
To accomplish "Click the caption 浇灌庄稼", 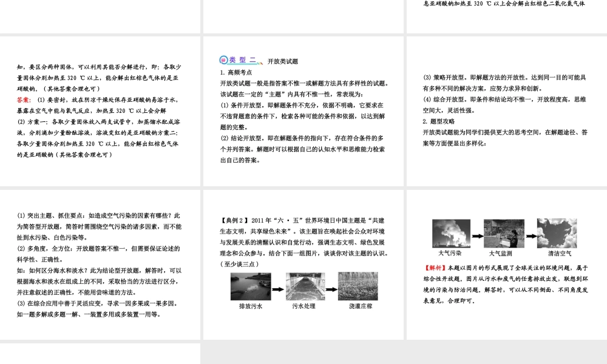I will tap(361, 306).
